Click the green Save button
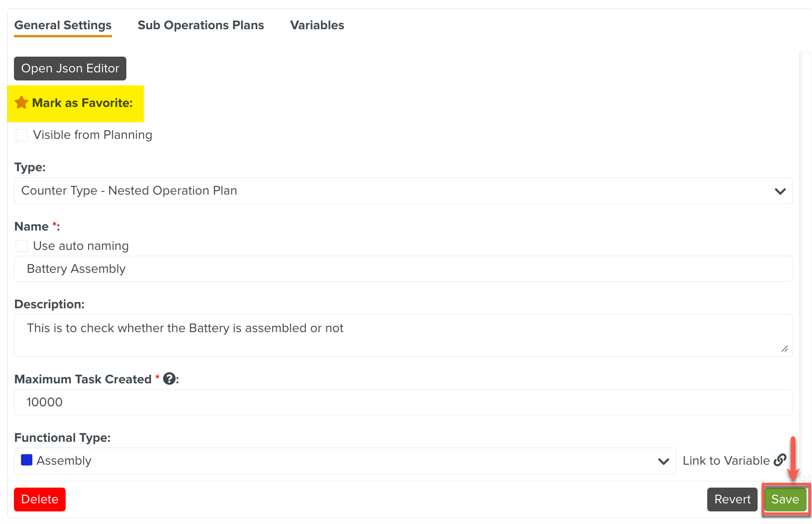 785,499
